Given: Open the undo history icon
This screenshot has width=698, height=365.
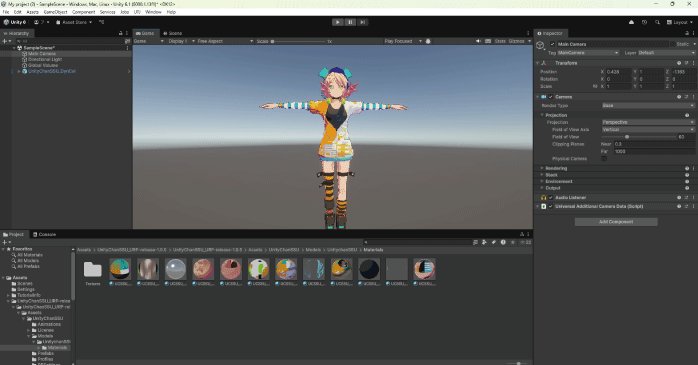Looking at the screenshot, I should pyautogui.click(x=644, y=22).
